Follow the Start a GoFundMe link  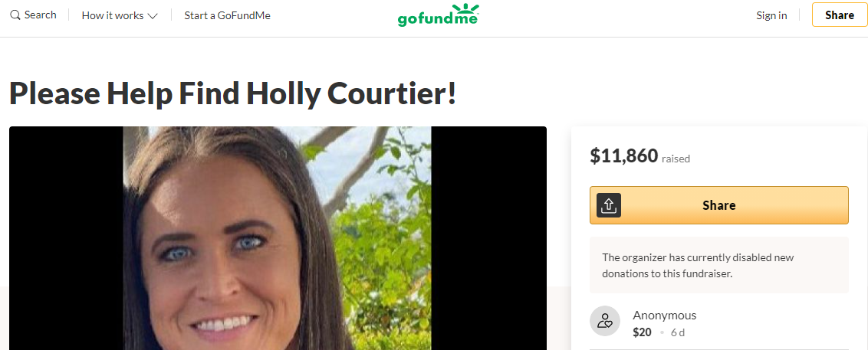(228, 15)
